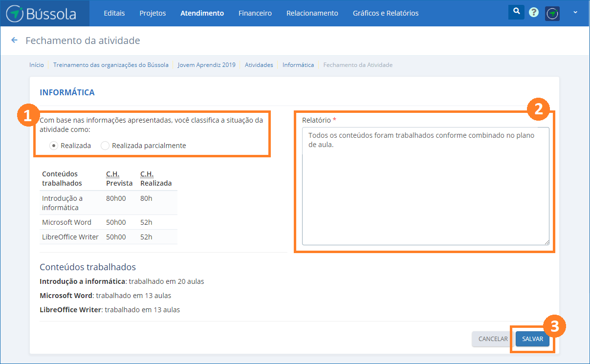Click 'LibreOffice Writer: trabalhado em 13 aulas'
This screenshot has width=590, height=364.
pos(110,310)
